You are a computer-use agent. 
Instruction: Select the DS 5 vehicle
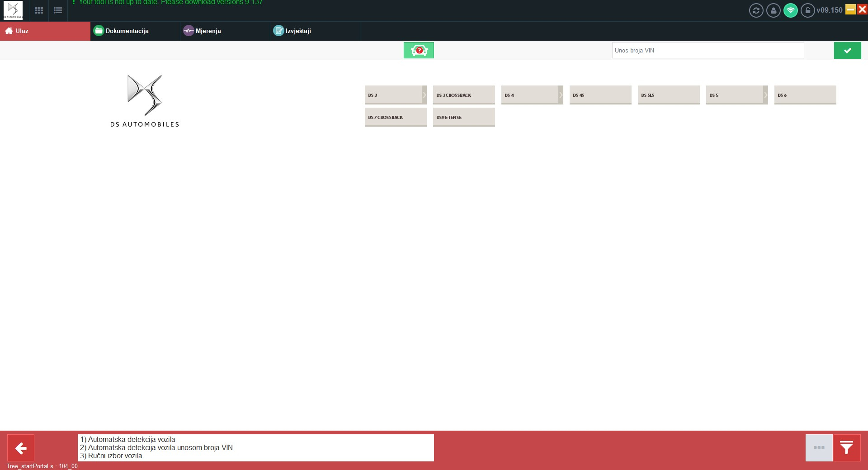pos(734,95)
